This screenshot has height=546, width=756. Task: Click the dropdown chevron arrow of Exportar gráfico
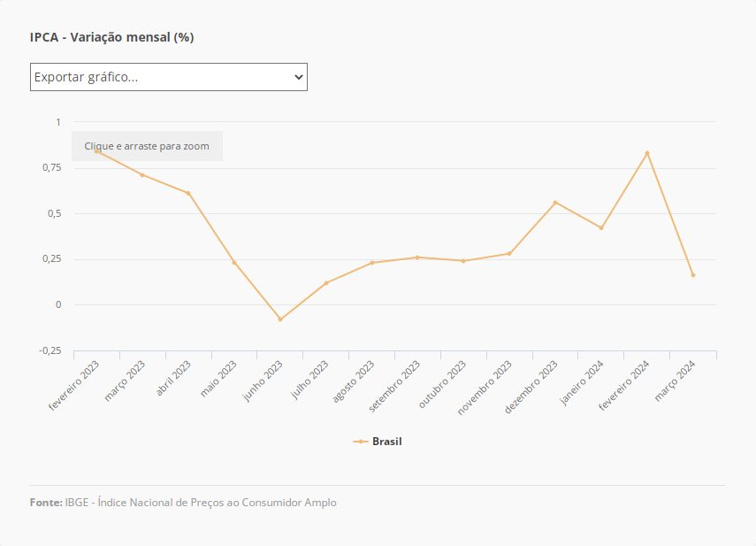click(298, 77)
